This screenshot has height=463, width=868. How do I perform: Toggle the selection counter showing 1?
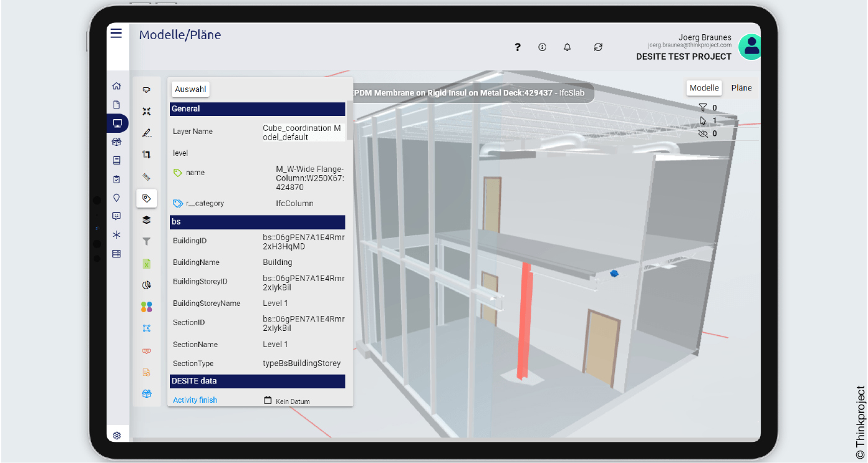coord(707,120)
